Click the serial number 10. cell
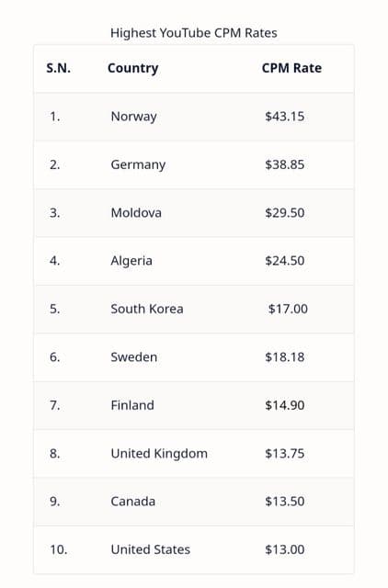This screenshot has width=388, height=588. pos(59,549)
